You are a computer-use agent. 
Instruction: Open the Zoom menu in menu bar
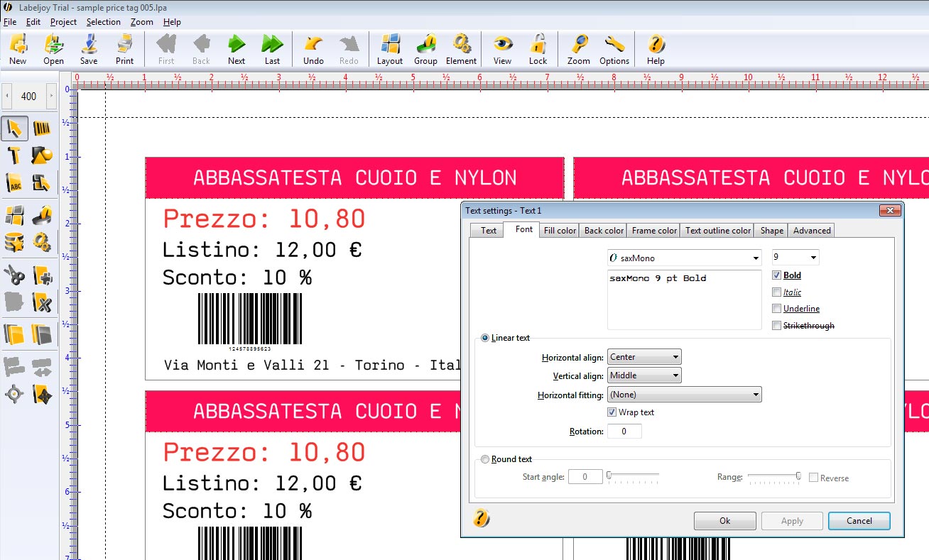click(142, 22)
